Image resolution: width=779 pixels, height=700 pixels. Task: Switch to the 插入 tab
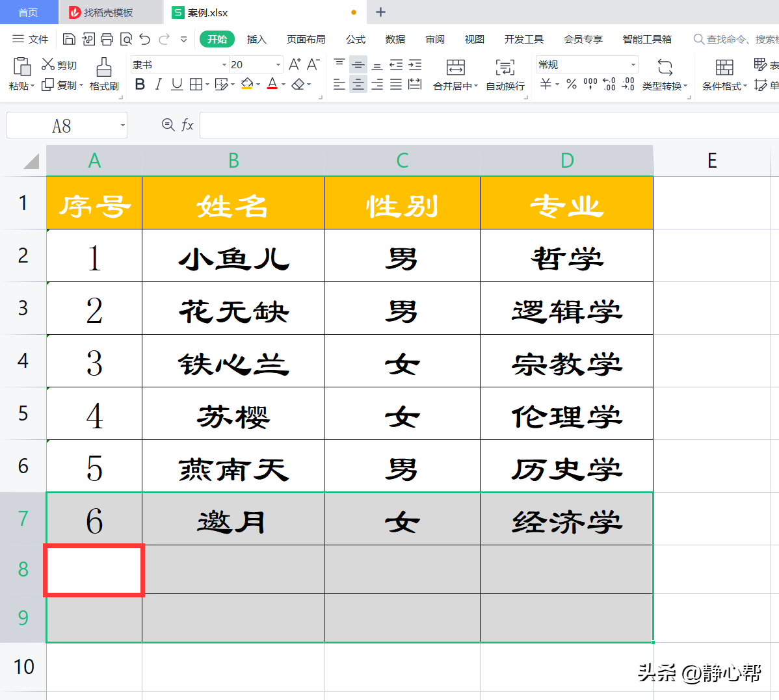pos(256,39)
